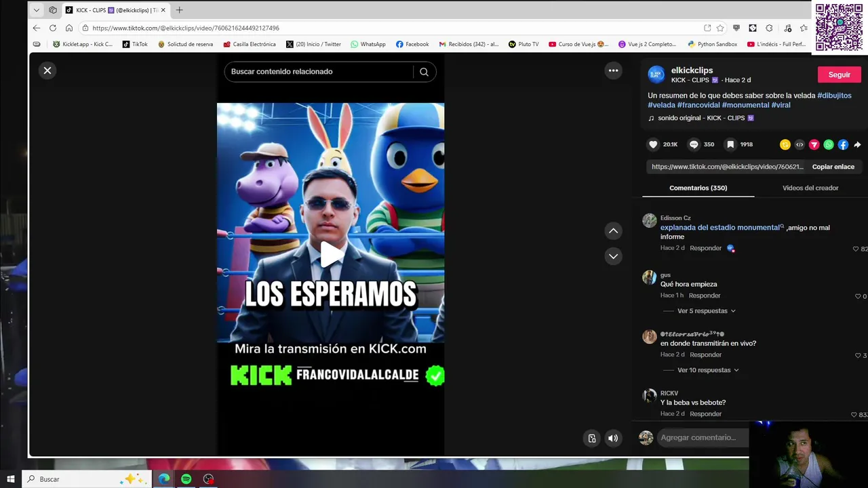Screen dimensions: 868x488
Task: Open the three-dot more options menu
Action: click(613, 70)
